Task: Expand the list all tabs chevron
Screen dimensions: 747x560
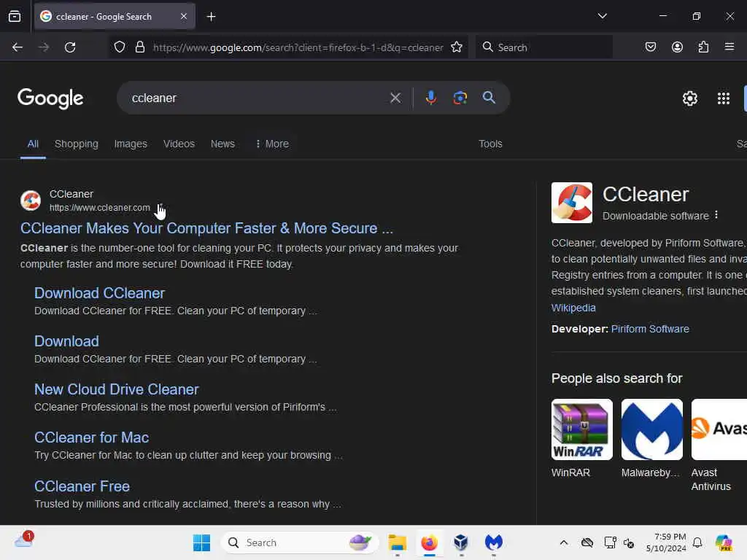Action: pyautogui.click(x=602, y=16)
